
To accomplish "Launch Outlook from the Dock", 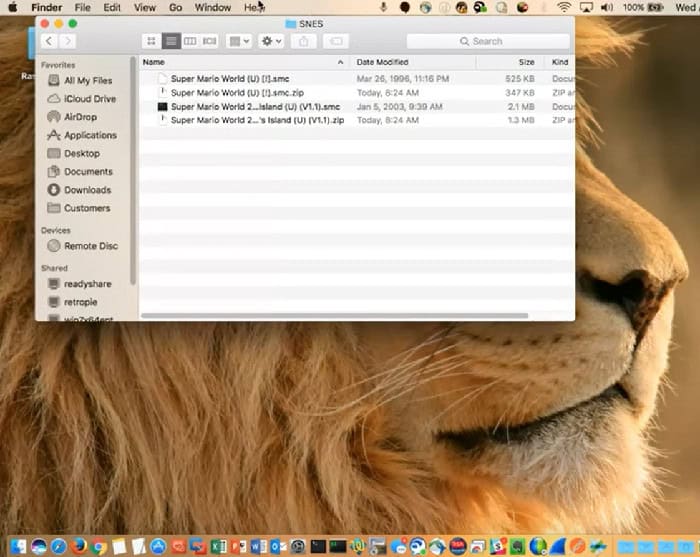I will click(x=278, y=546).
